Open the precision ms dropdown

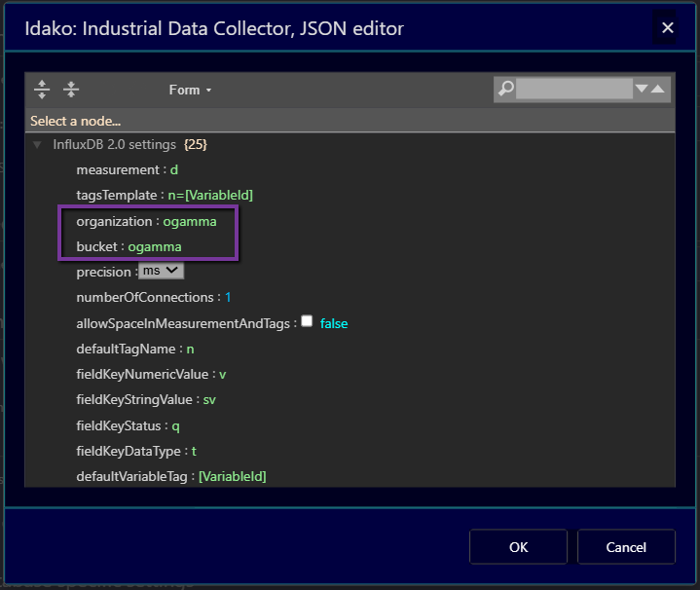click(161, 271)
